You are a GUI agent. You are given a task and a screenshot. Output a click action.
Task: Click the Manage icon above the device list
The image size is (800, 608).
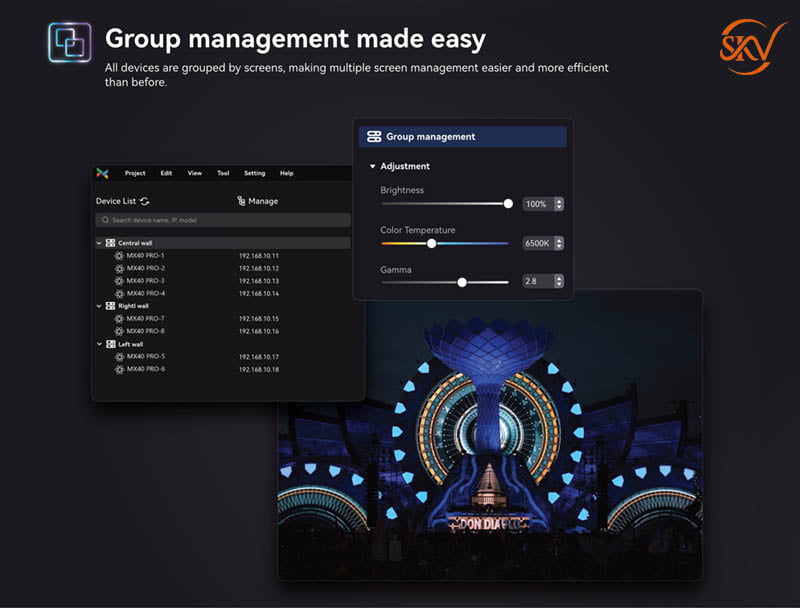pos(241,201)
